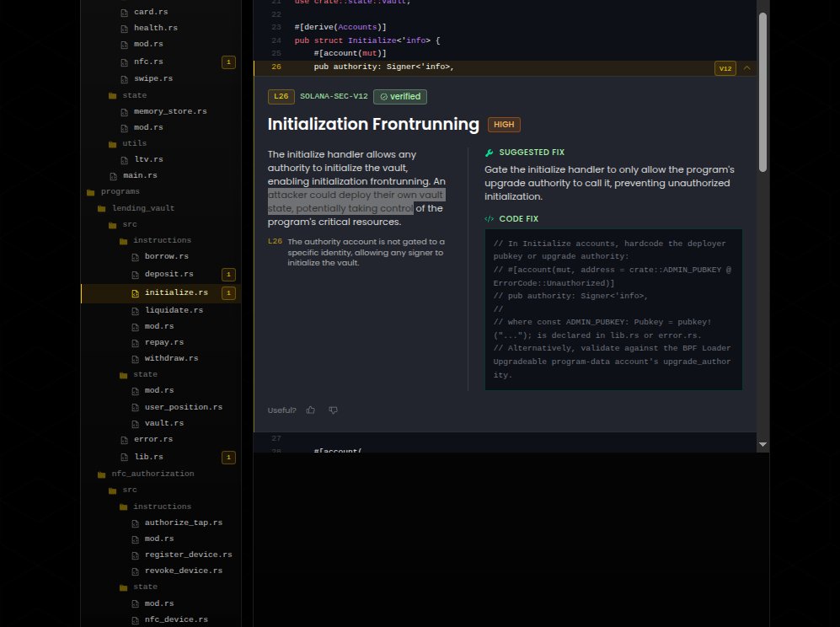Click the 'pub struct Initialize' code line
The height and width of the screenshot is (627, 840).
click(x=367, y=40)
